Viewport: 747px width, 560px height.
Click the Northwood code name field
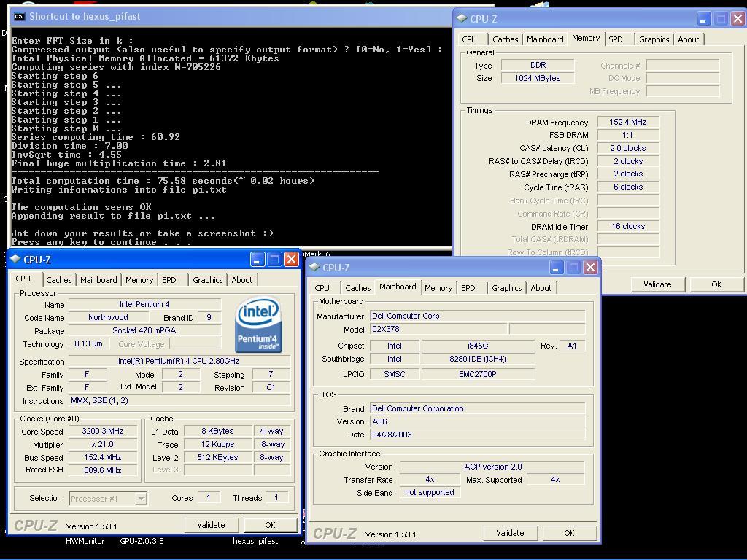coord(108,317)
